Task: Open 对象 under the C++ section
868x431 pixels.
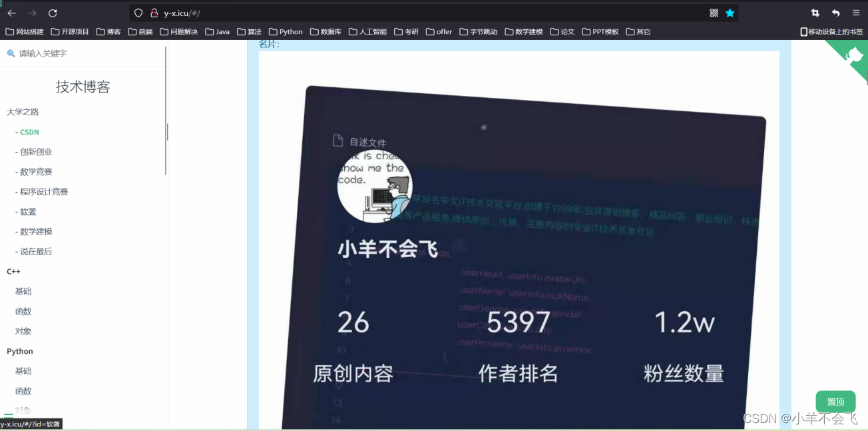Action: pyautogui.click(x=23, y=332)
